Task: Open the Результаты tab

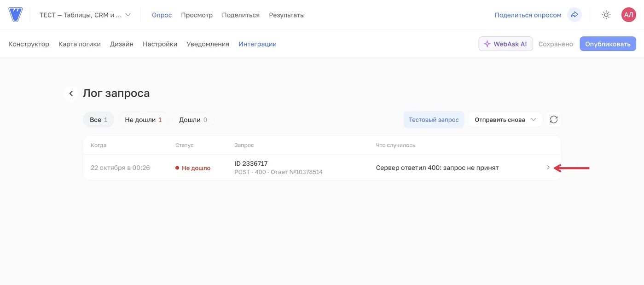Action: tap(287, 15)
